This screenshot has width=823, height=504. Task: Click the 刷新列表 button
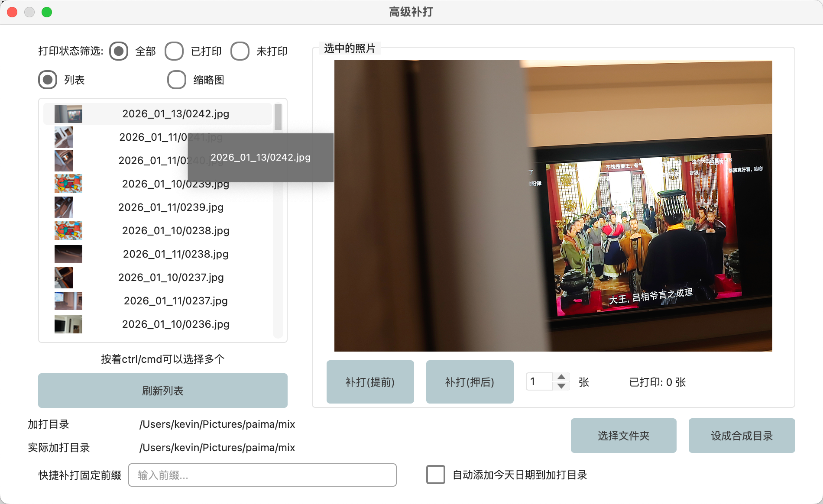tap(162, 390)
